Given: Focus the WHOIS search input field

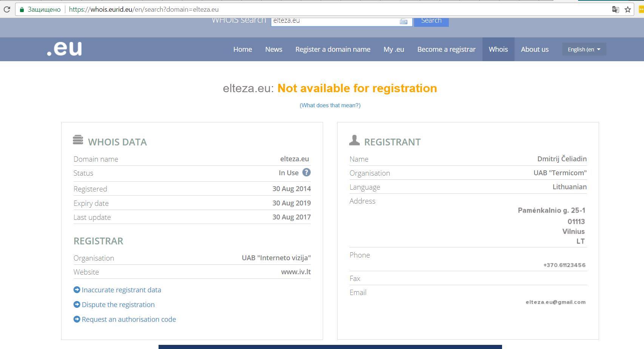Looking at the screenshot, I should pos(334,21).
